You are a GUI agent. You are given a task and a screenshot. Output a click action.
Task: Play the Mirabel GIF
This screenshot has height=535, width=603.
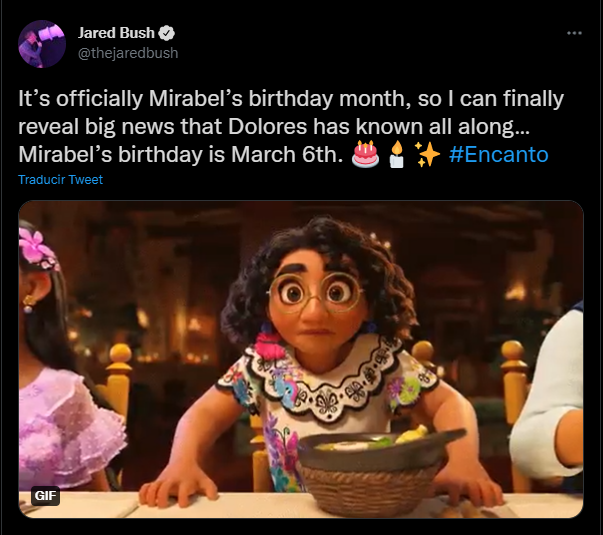coord(301,359)
